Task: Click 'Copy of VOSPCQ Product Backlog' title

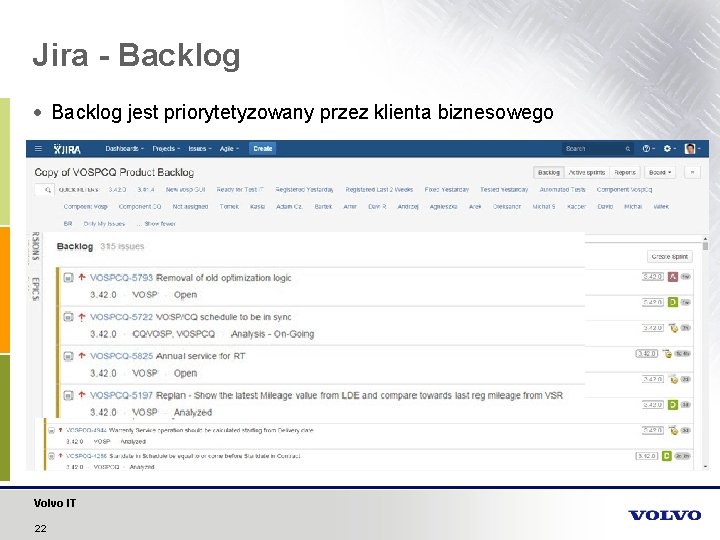Action: pos(114,173)
